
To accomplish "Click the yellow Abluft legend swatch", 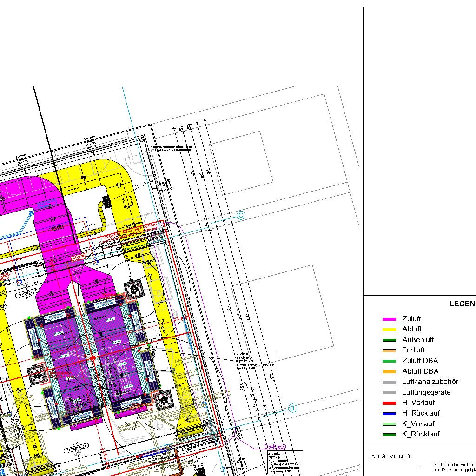I will click(x=389, y=330).
